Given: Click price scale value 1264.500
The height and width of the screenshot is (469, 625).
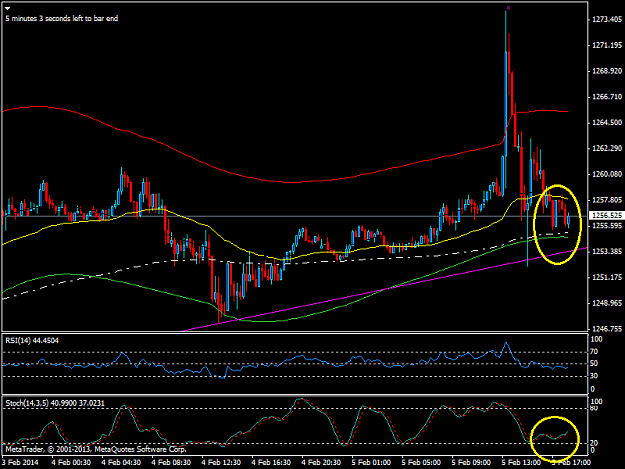Looking at the screenshot, I should [x=607, y=122].
